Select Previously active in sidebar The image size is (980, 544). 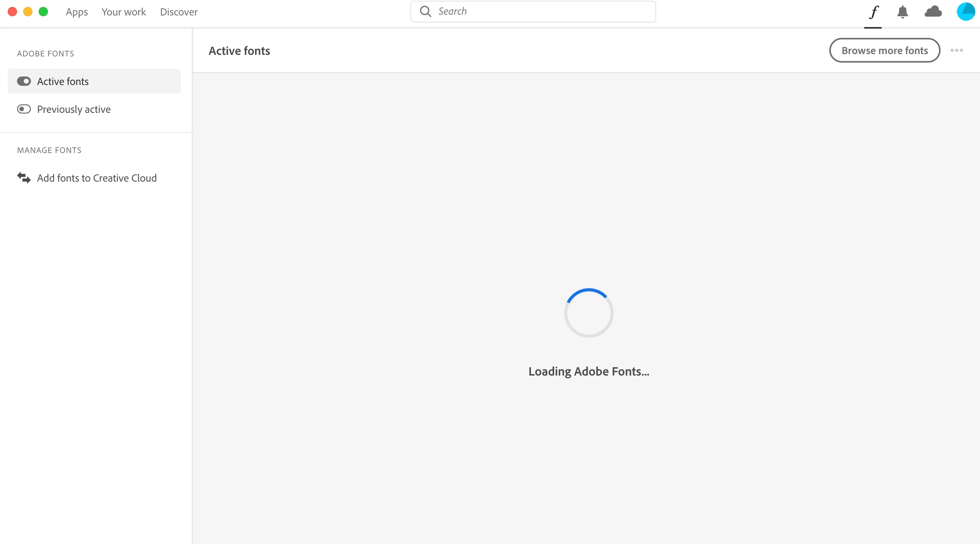(74, 109)
